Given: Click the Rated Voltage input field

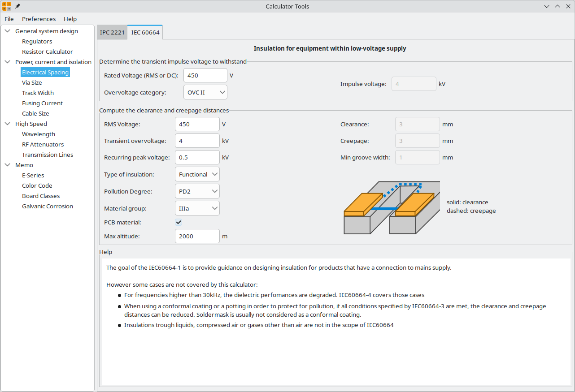Looking at the screenshot, I should coord(205,75).
